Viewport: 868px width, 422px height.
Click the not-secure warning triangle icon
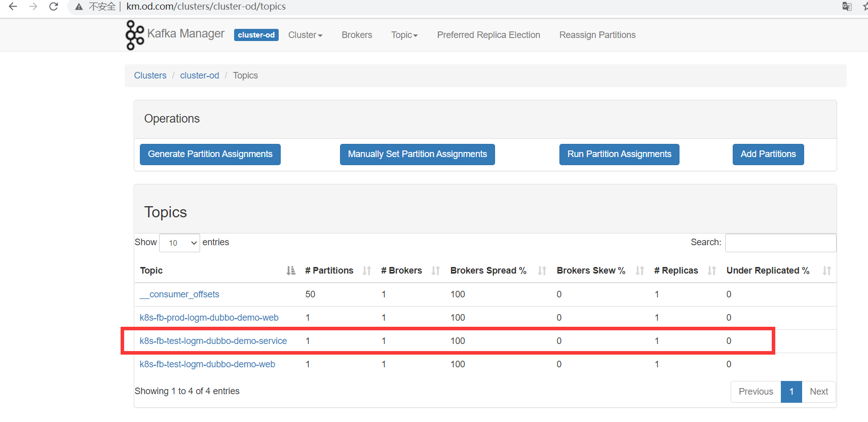79,7
